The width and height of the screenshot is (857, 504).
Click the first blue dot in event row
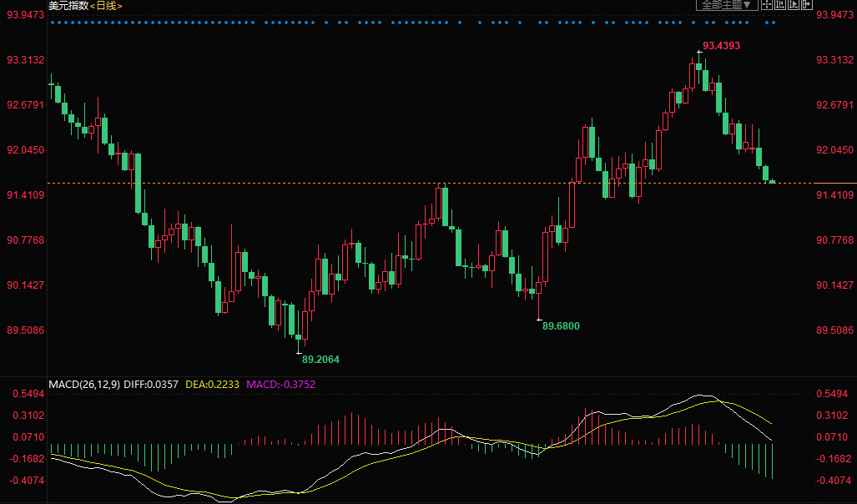(53, 23)
